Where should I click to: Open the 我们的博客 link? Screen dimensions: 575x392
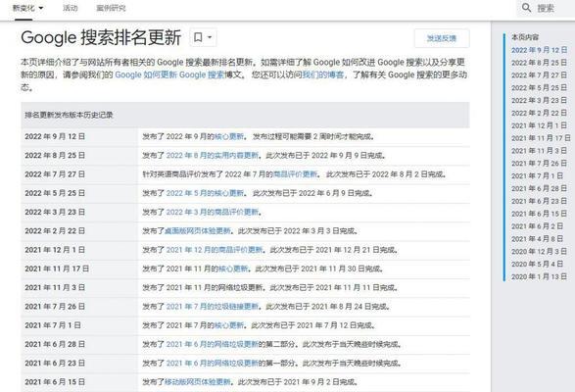pyautogui.click(x=323, y=74)
